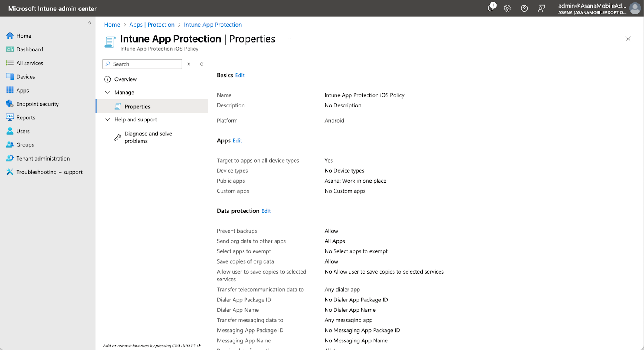Click the Endpoint security shield icon
Image resolution: width=644 pixels, height=350 pixels.
tap(10, 104)
